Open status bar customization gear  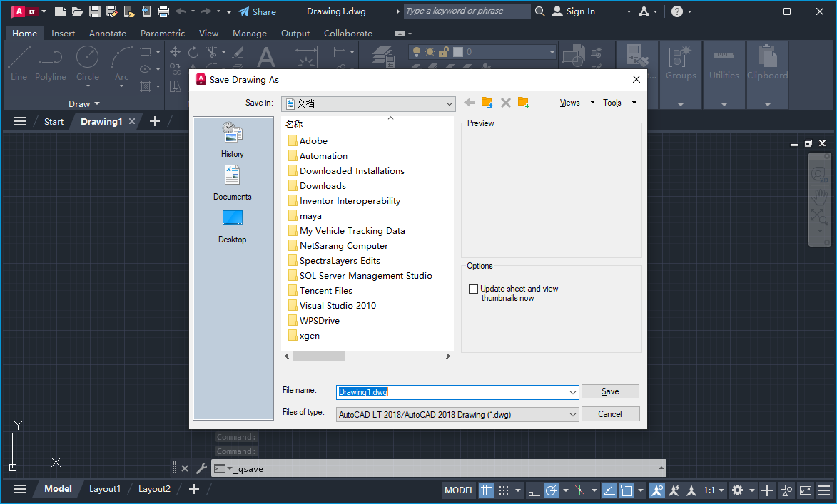tap(738, 490)
